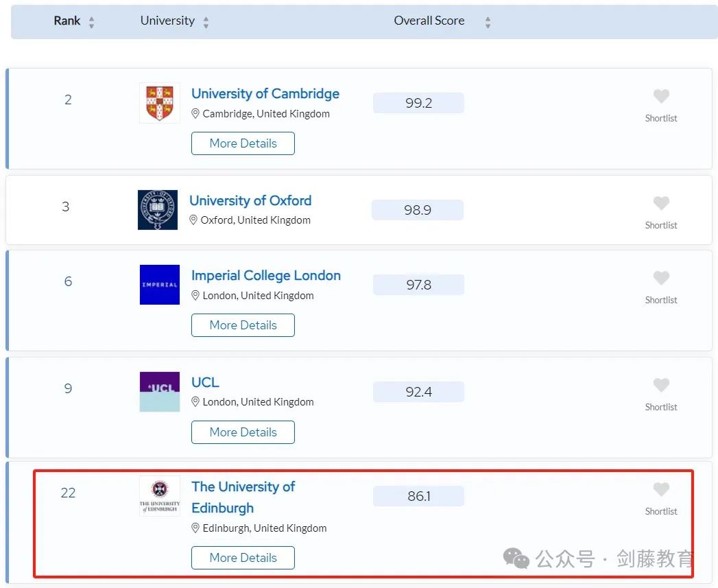Click Imperial London location pin icon

[x=195, y=296]
